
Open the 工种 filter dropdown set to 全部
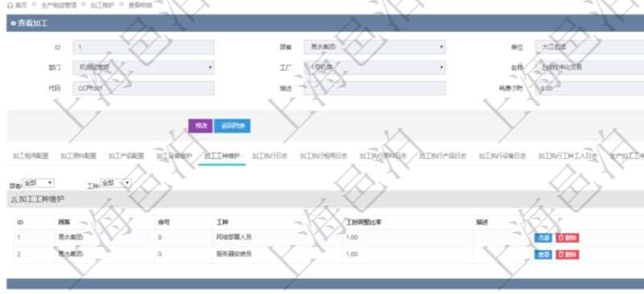pos(116,183)
